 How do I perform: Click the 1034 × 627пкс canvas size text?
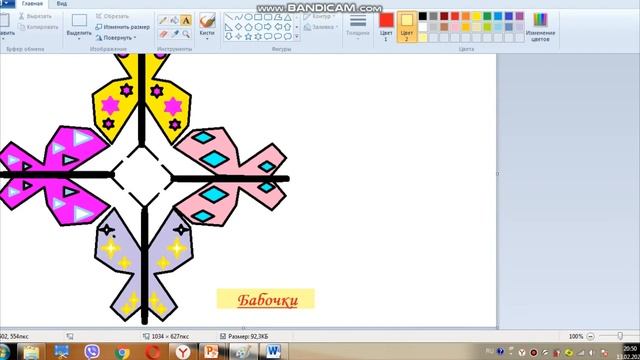170,336
